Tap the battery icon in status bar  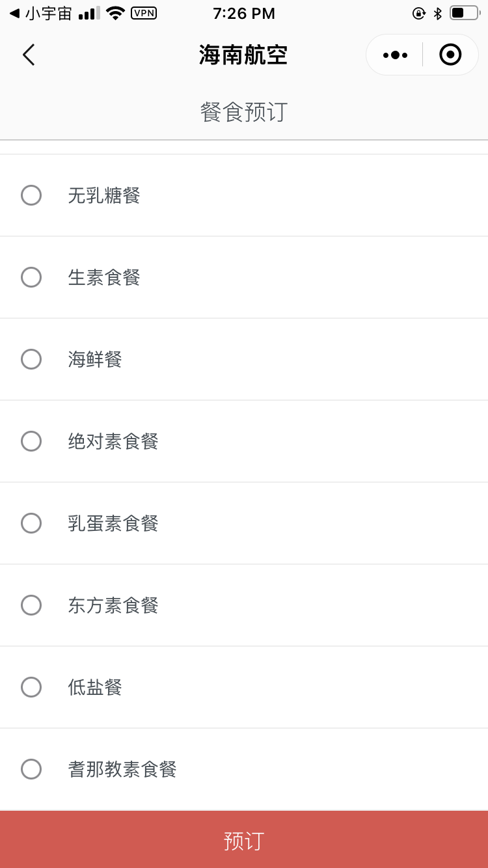point(463,13)
